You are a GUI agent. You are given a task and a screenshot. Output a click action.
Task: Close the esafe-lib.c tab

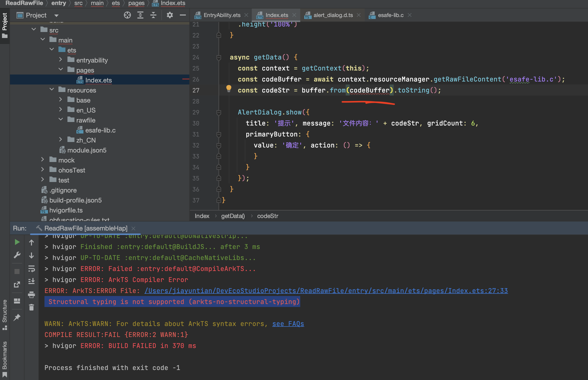pos(410,15)
